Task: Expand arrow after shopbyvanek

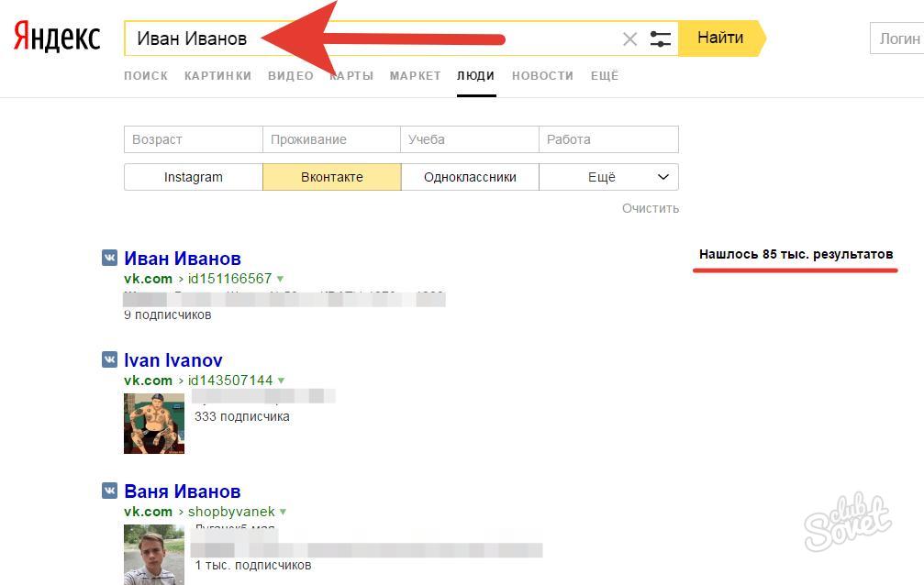Action: (x=284, y=513)
